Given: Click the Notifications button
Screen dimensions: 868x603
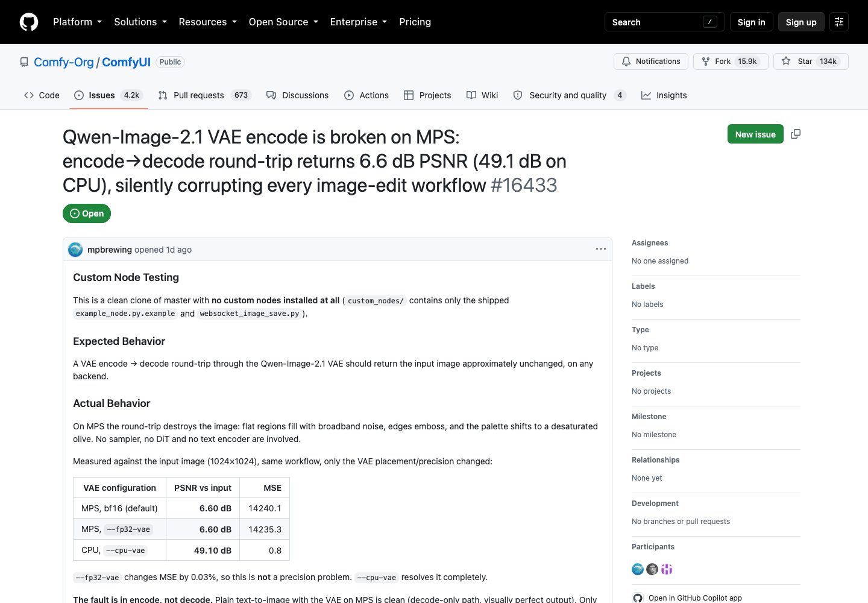Looking at the screenshot, I should (651, 62).
